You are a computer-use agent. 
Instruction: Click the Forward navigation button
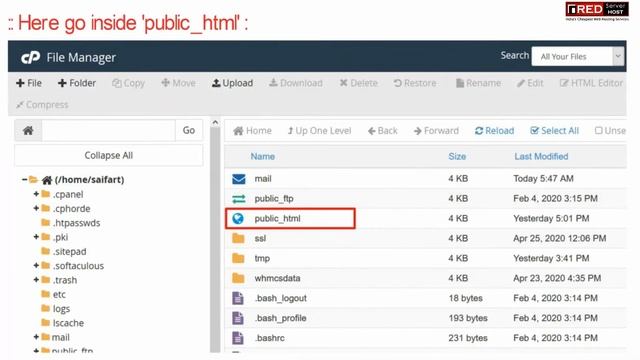[x=436, y=131]
